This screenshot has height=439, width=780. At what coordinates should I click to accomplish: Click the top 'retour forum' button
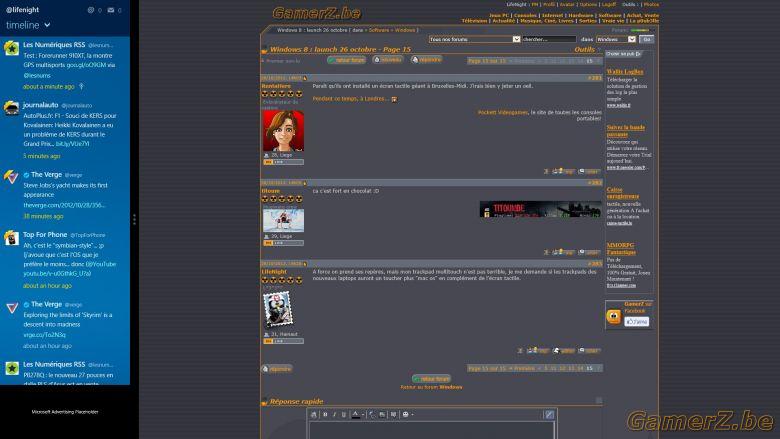click(347, 60)
